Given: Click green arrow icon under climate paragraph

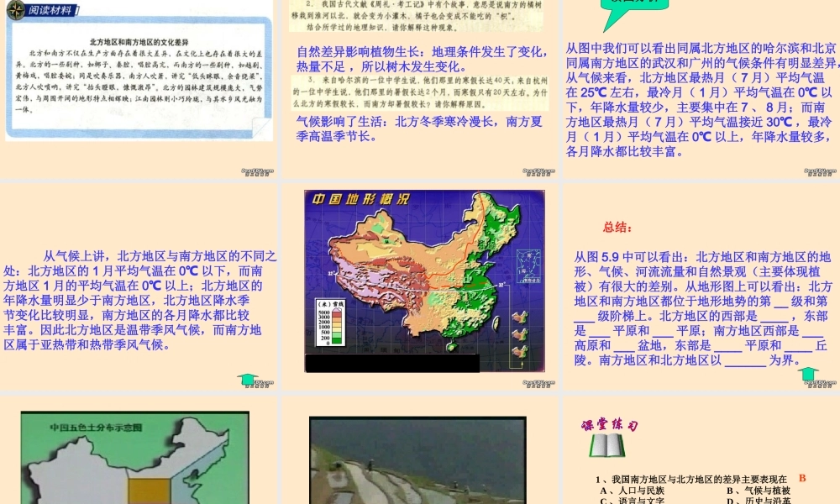Looking at the screenshot, I should click(x=248, y=380).
